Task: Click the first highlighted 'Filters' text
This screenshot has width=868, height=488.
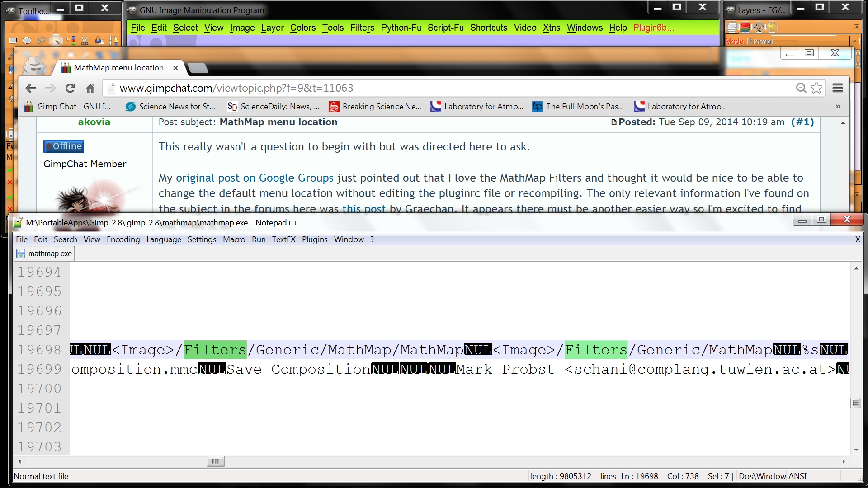Action: pyautogui.click(x=215, y=350)
